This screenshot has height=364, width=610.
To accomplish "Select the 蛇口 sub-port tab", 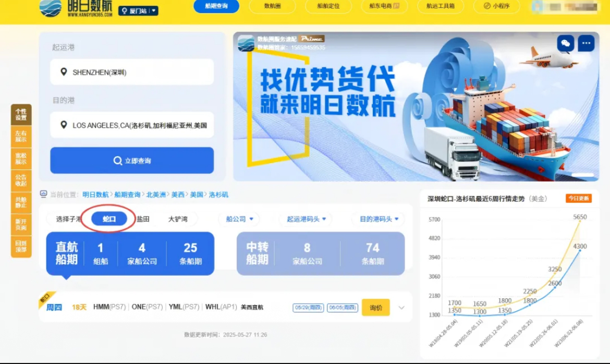I will point(109,219).
